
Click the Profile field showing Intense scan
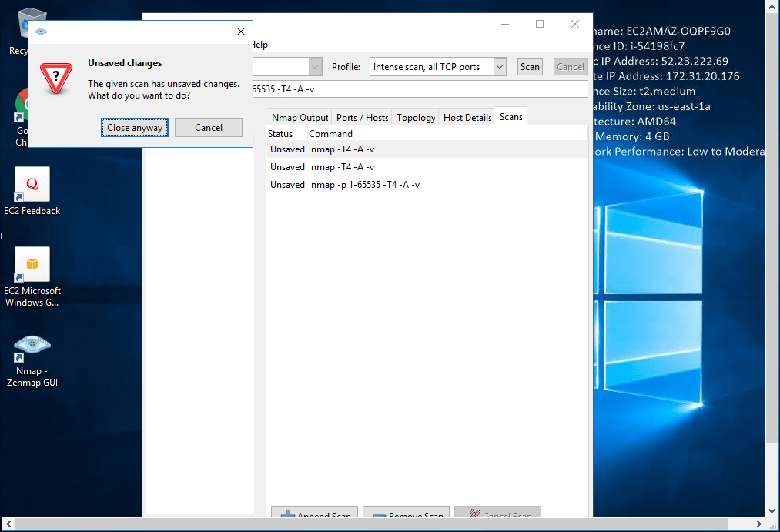[430, 67]
